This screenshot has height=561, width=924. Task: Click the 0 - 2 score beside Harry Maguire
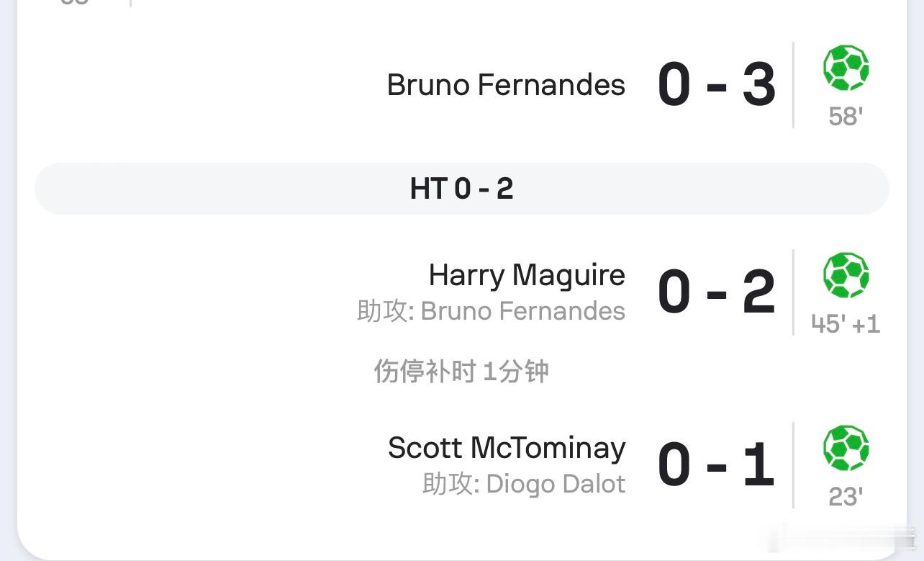(x=717, y=292)
